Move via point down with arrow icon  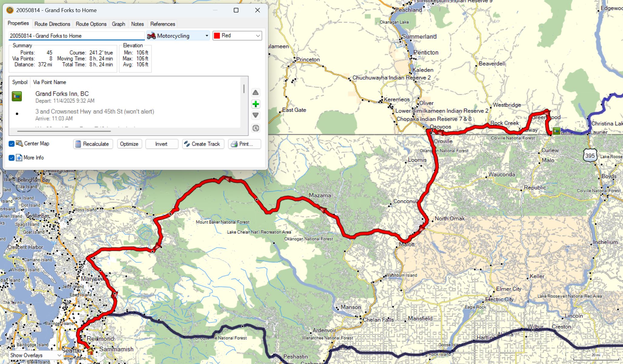coord(256,115)
